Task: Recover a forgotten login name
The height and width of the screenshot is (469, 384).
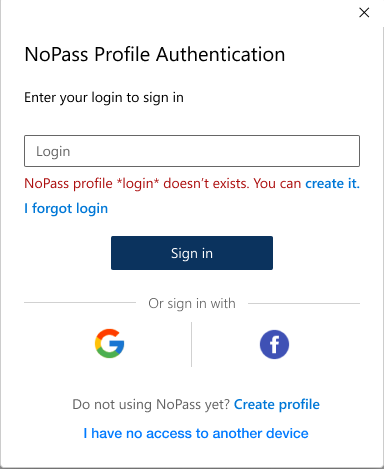Action: pos(66,209)
